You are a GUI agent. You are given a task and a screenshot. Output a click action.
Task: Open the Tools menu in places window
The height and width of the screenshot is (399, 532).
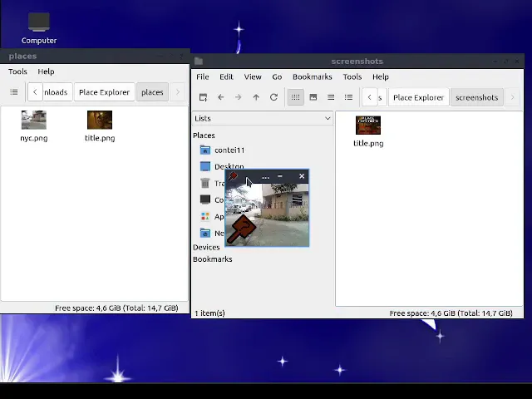[17, 71]
